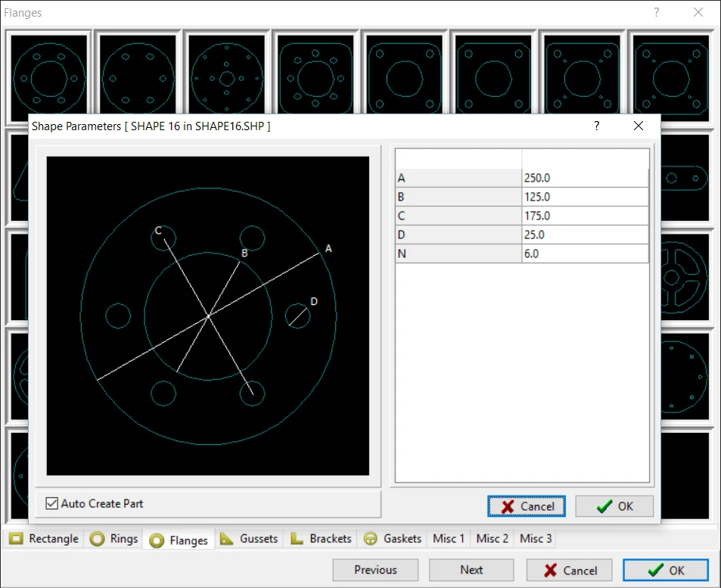The width and height of the screenshot is (721, 588).
Task: Go to Next shape page
Action: click(471, 570)
